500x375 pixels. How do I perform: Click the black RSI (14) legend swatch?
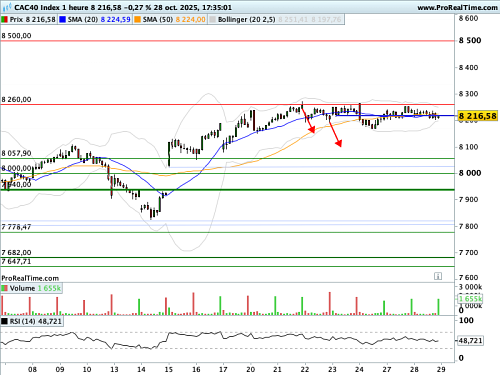[5, 321]
